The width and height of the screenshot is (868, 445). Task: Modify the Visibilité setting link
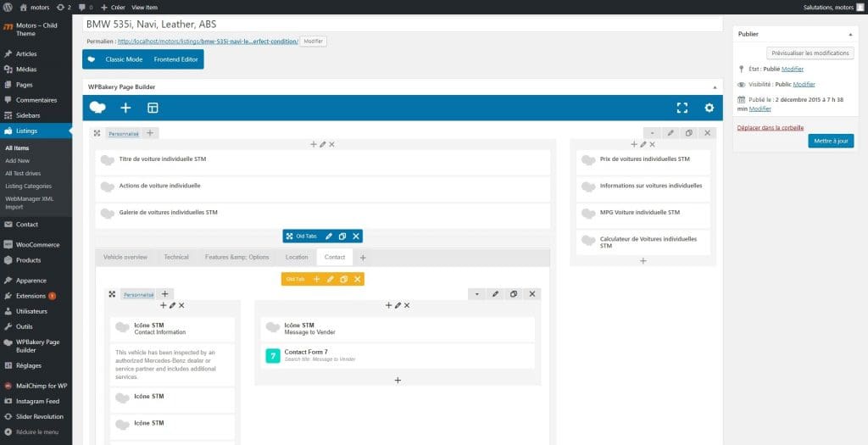pyautogui.click(x=804, y=85)
